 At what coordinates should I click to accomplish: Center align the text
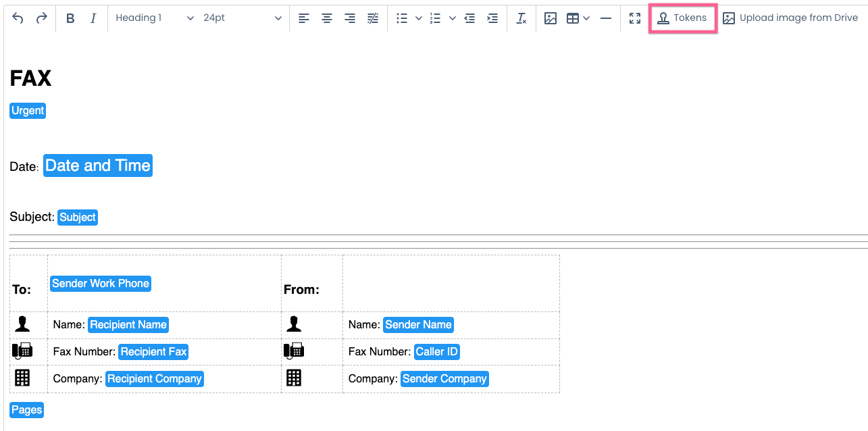click(x=327, y=18)
